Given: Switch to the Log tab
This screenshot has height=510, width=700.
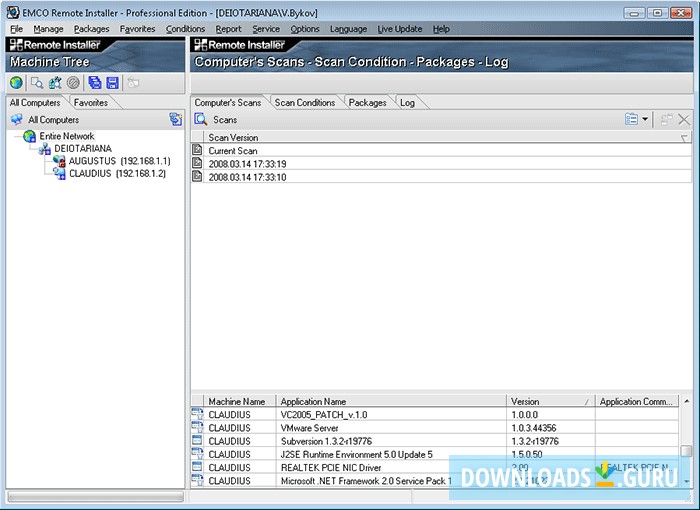Looking at the screenshot, I should pos(407,103).
